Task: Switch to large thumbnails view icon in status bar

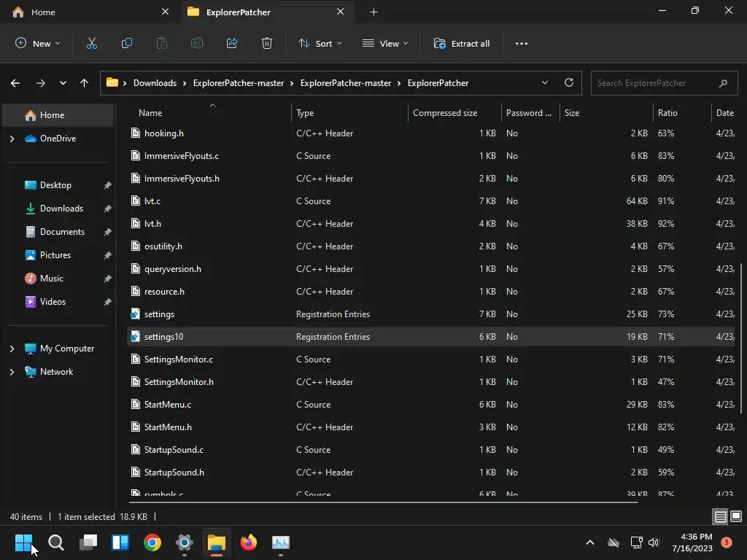Action: tap(736, 516)
